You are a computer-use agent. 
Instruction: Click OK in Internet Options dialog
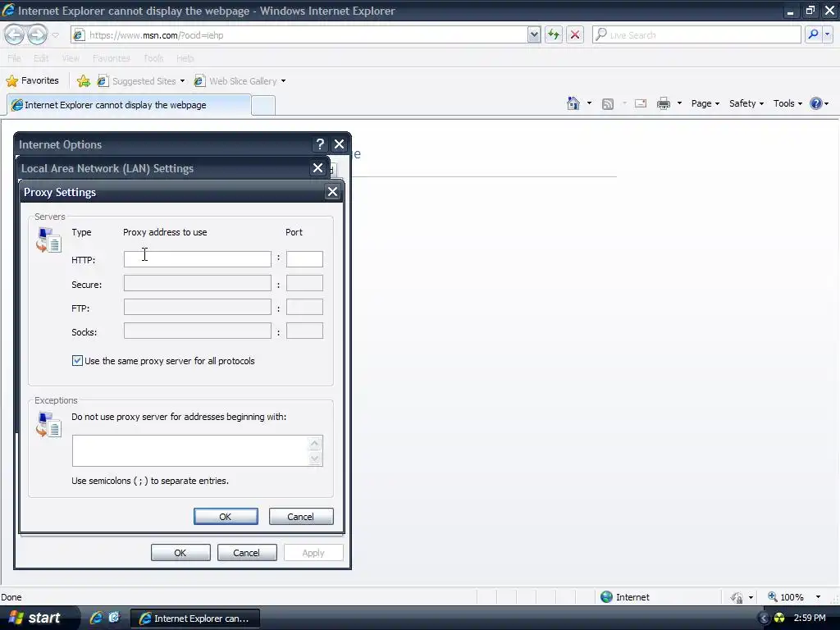(180, 553)
